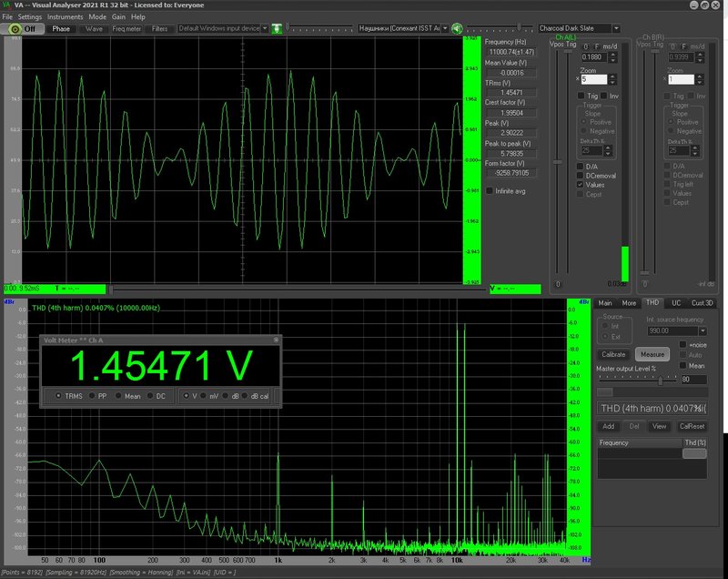
Task: Click the CalReset button
Action: pyautogui.click(x=692, y=426)
